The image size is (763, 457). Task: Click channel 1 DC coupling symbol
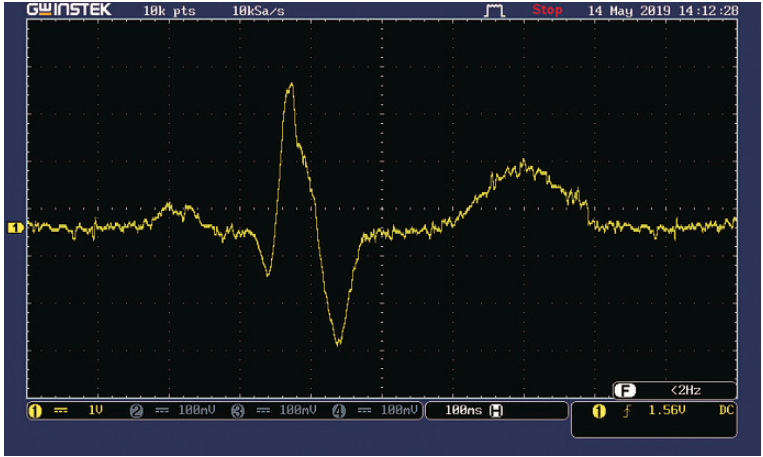(61, 411)
